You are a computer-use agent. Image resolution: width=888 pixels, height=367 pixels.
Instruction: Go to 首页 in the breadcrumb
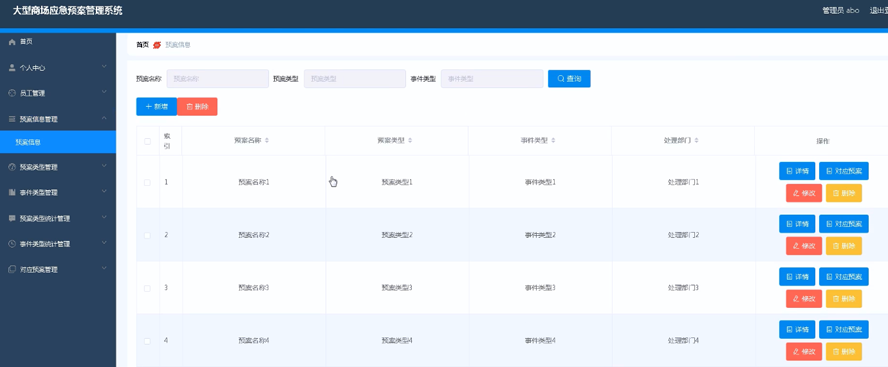point(142,45)
